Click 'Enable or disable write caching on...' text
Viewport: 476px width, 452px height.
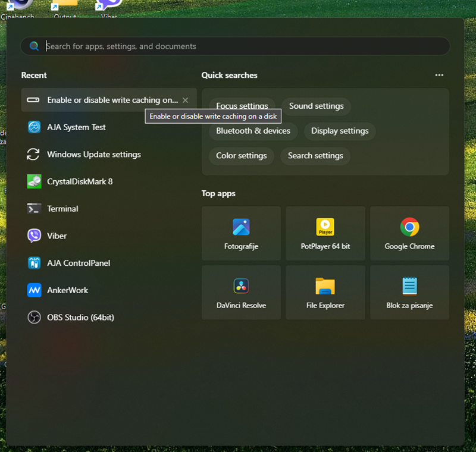112,100
